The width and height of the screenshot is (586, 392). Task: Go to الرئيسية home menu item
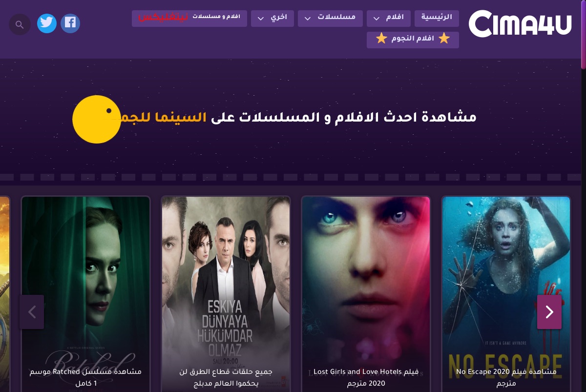pos(437,18)
